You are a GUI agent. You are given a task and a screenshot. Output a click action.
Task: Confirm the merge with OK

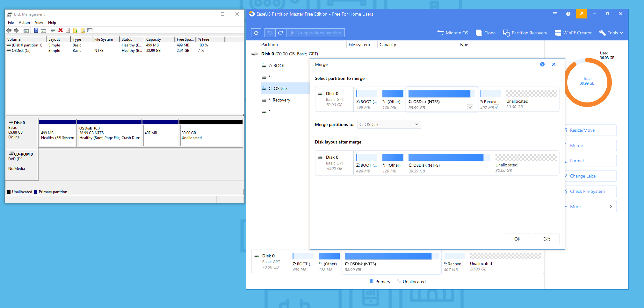[517, 239]
